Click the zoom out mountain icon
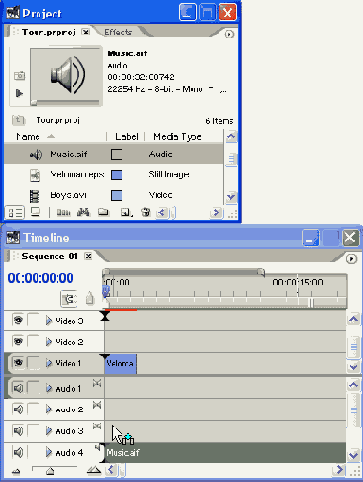The width and height of the screenshot is (363, 482). click(16, 471)
